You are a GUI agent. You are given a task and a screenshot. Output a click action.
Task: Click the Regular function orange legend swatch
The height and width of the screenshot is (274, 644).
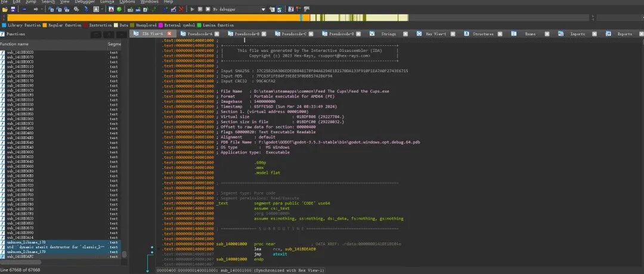pyautogui.click(x=45, y=25)
